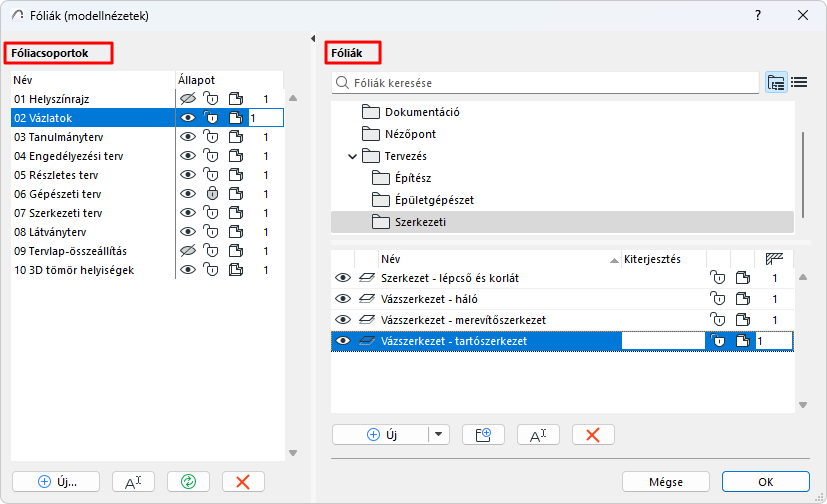Image resolution: width=827 pixels, height=504 pixels.
Task: Toggle visibility of 09 Tervlap-összeállítás
Action: coord(187,251)
